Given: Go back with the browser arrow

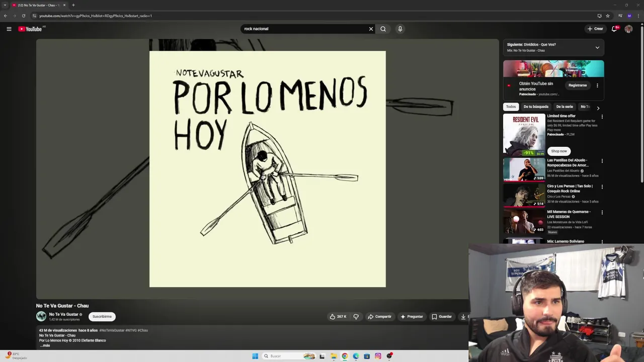Looking at the screenshot, I should [x=6, y=16].
